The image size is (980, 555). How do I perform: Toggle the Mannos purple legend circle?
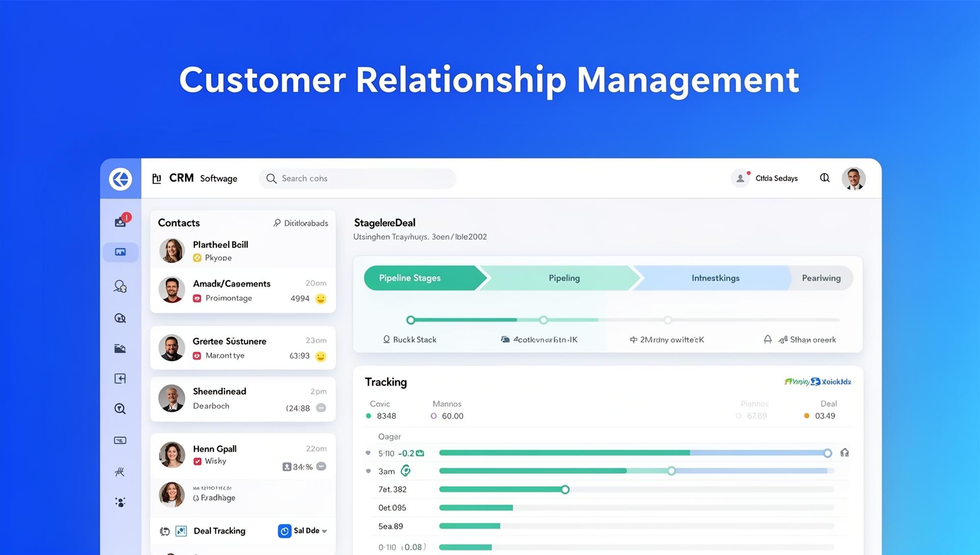point(433,416)
